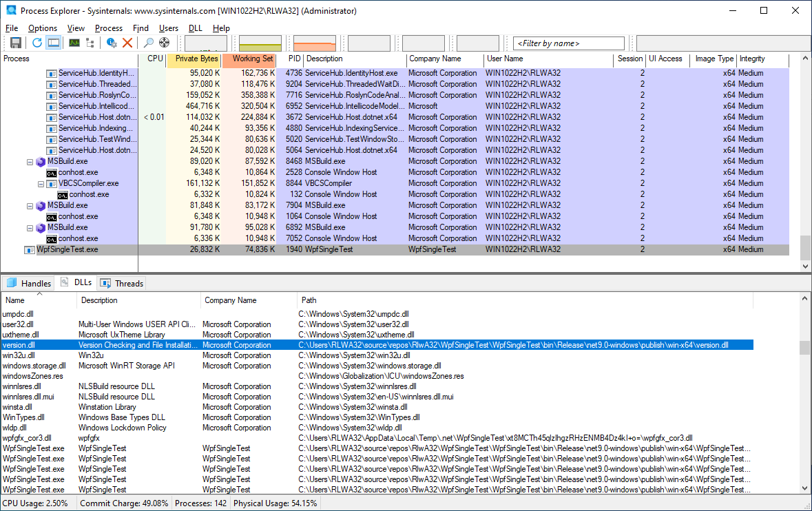Click the ServiceHub.IdentityH... process icon
812x511 pixels.
(x=52, y=74)
